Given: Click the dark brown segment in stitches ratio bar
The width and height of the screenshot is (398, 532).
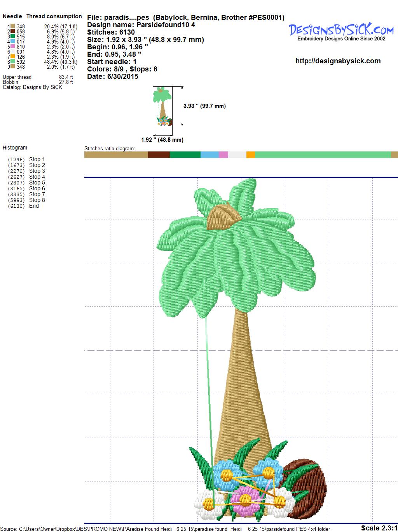Looking at the screenshot, I should [159, 155].
